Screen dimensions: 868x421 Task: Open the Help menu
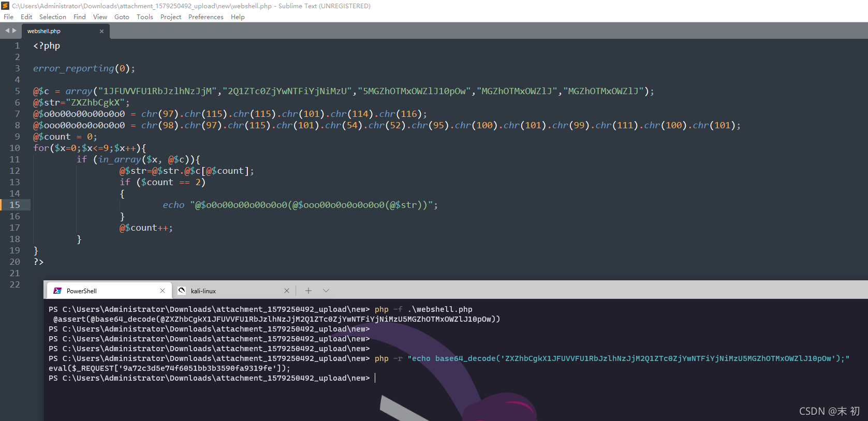pos(238,17)
